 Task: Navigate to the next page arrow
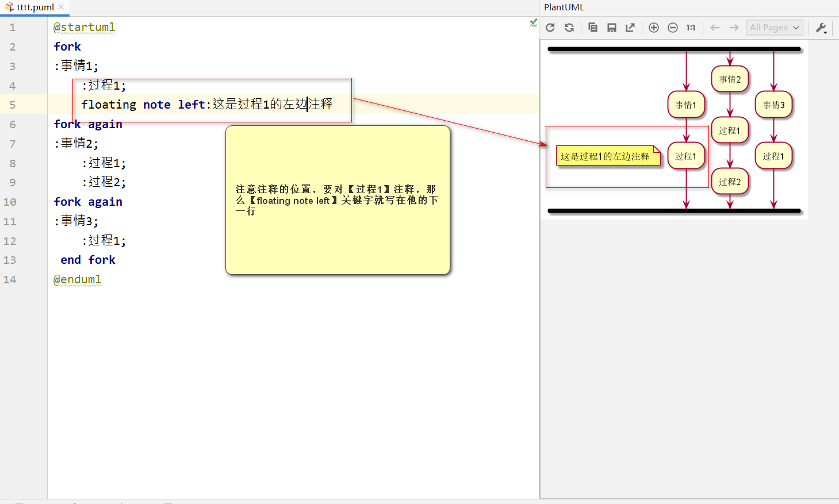tap(733, 27)
